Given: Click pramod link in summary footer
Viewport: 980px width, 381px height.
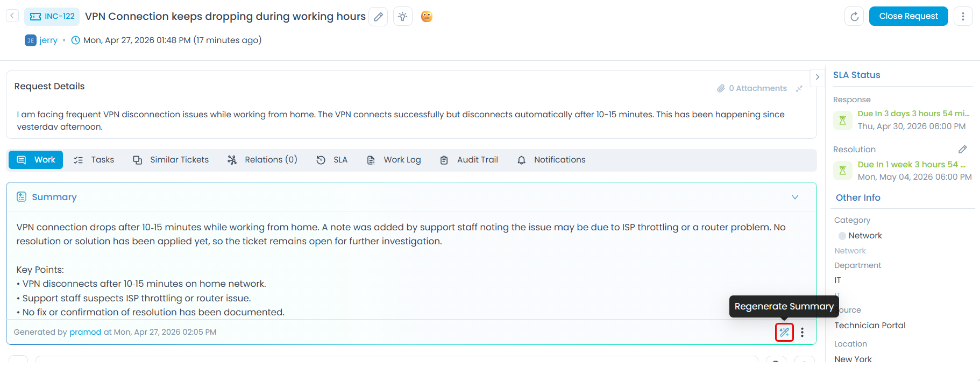Looking at the screenshot, I should tap(85, 332).
